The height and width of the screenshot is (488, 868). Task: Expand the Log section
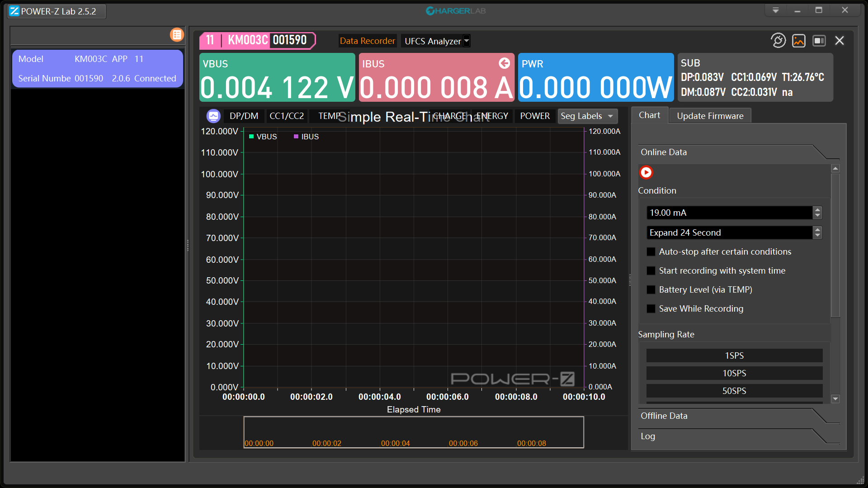tap(739, 436)
